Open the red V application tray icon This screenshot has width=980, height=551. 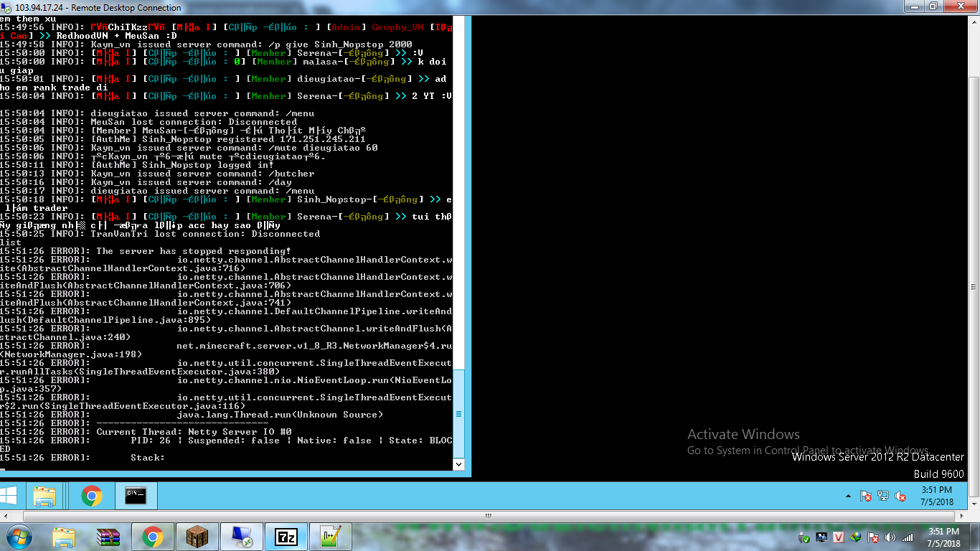click(839, 537)
